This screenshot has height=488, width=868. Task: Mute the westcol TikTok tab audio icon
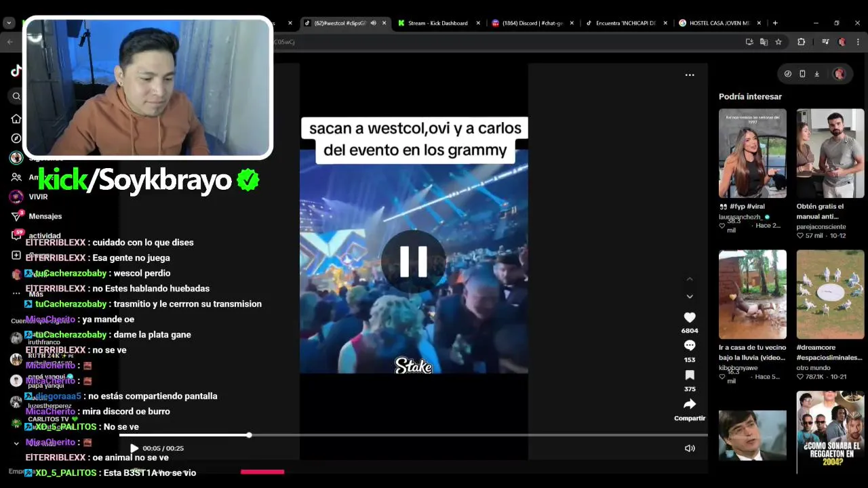pos(373,23)
